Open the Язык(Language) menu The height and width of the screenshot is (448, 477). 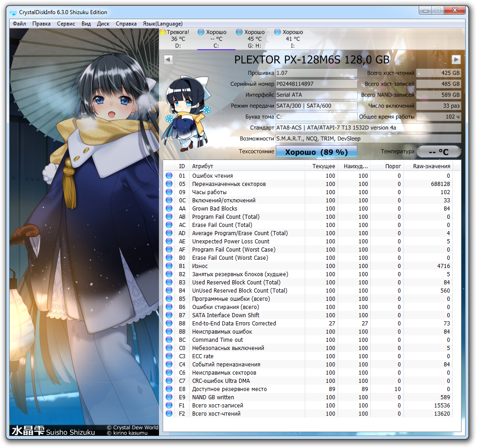[x=163, y=24]
